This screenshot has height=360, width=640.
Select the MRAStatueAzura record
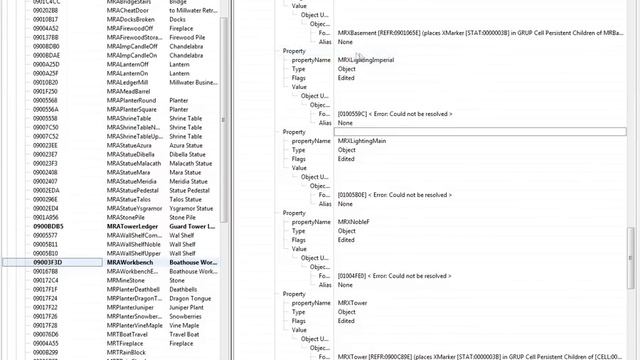pos(129,145)
